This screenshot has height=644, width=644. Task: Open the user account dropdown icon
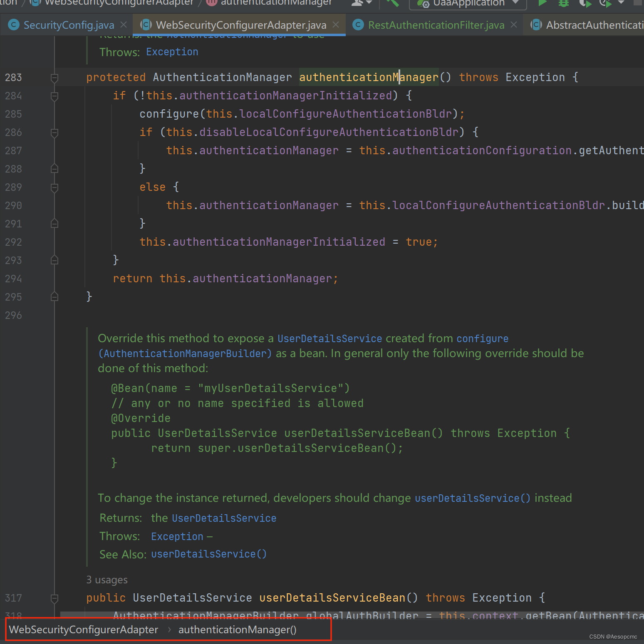click(x=361, y=2)
